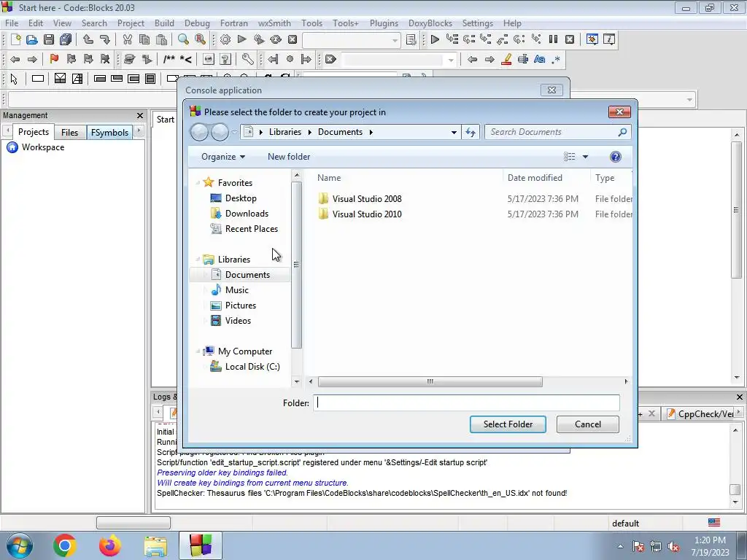Viewport: 747px width, 560px height.
Task: Select Downloads under Favorites
Action: (247, 214)
